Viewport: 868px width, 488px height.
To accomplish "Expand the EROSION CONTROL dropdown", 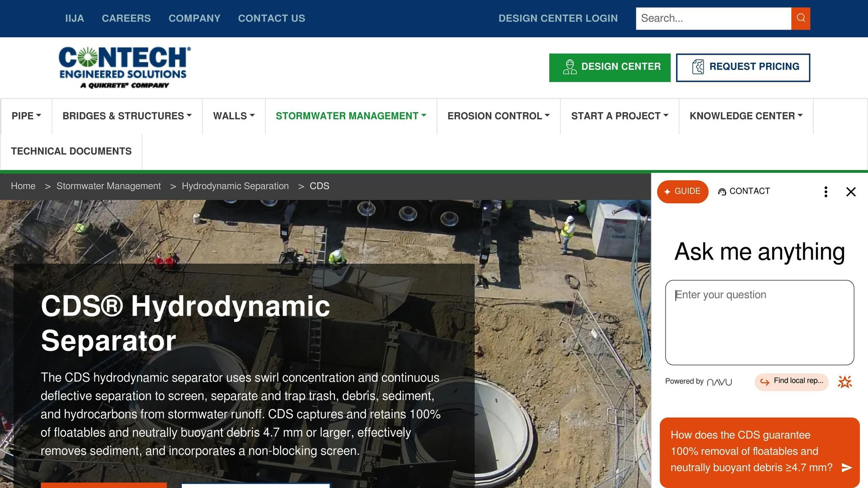I will click(498, 115).
